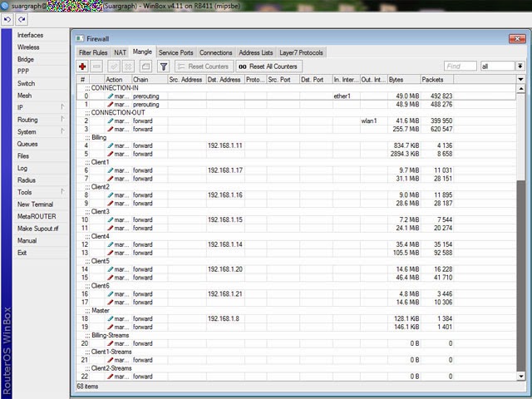Image resolution: width=532 pixels, height=399 pixels.
Task: Open Radius in the sidebar
Action: tap(41, 180)
